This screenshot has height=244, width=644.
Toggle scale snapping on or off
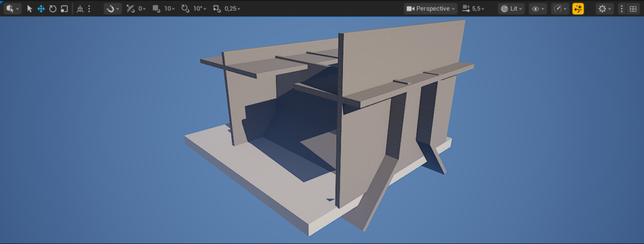pos(217,9)
